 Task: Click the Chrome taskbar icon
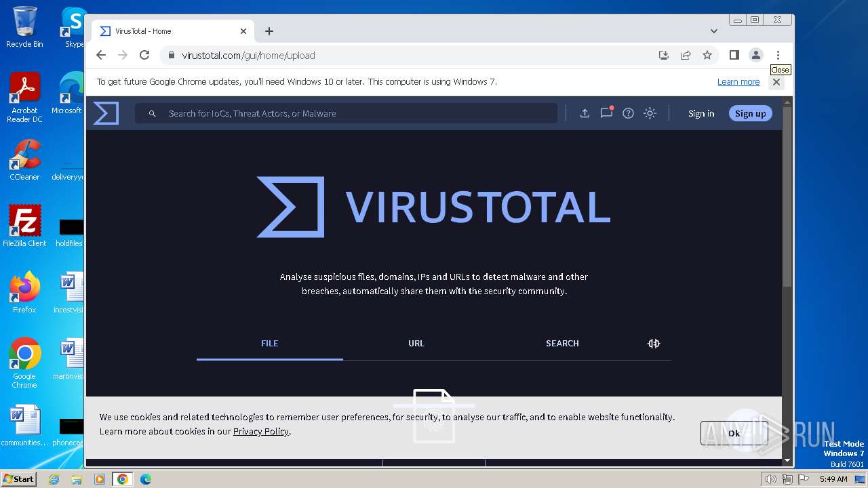point(123,479)
